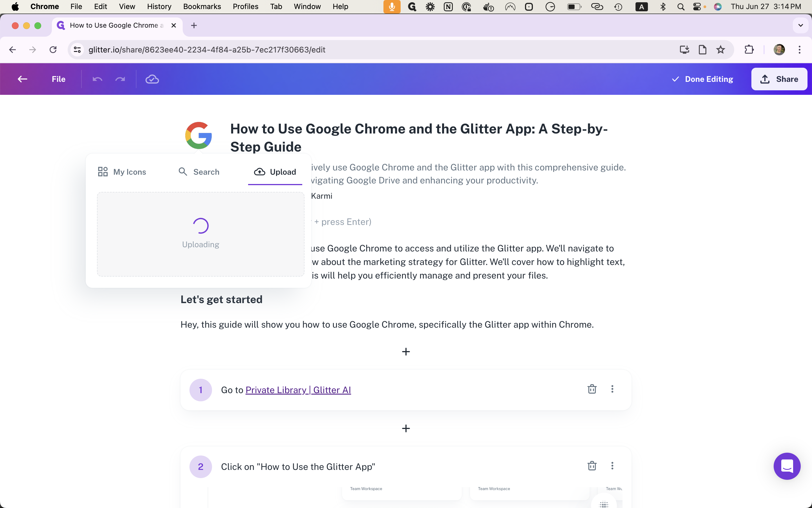This screenshot has width=812, height=508.
Task: Click the "Let's get started" heading
Action: pyautogui.click(x=221, y=299)
